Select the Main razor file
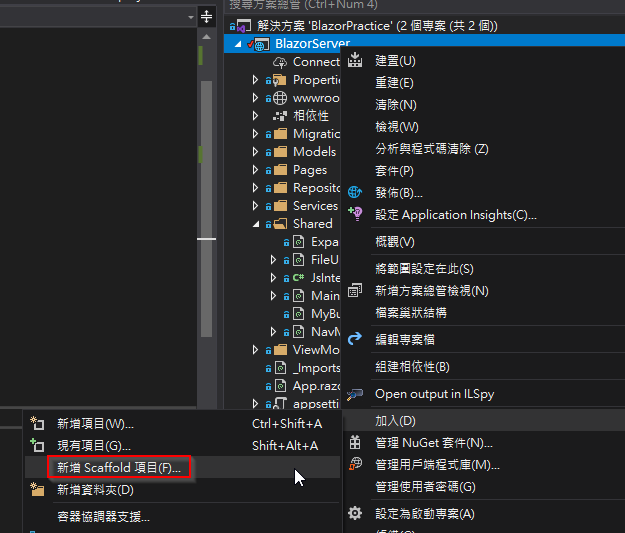This screenshot has height=533, width=625. [x=325, y=296]
